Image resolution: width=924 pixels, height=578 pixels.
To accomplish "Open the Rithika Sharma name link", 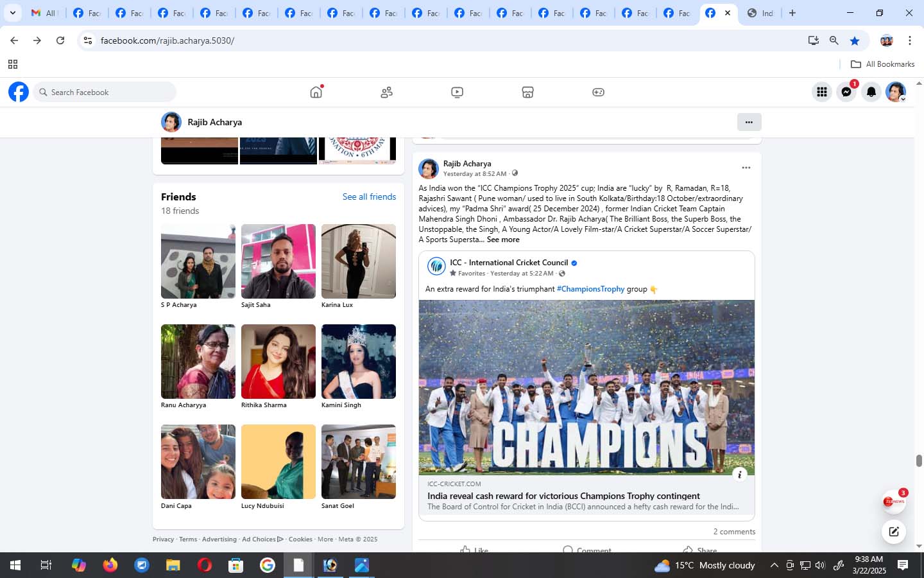I will (264, 405).
